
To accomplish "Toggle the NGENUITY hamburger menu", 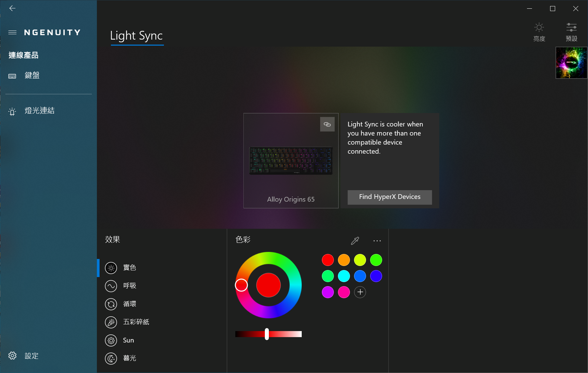I will click(x=12, y=33).
